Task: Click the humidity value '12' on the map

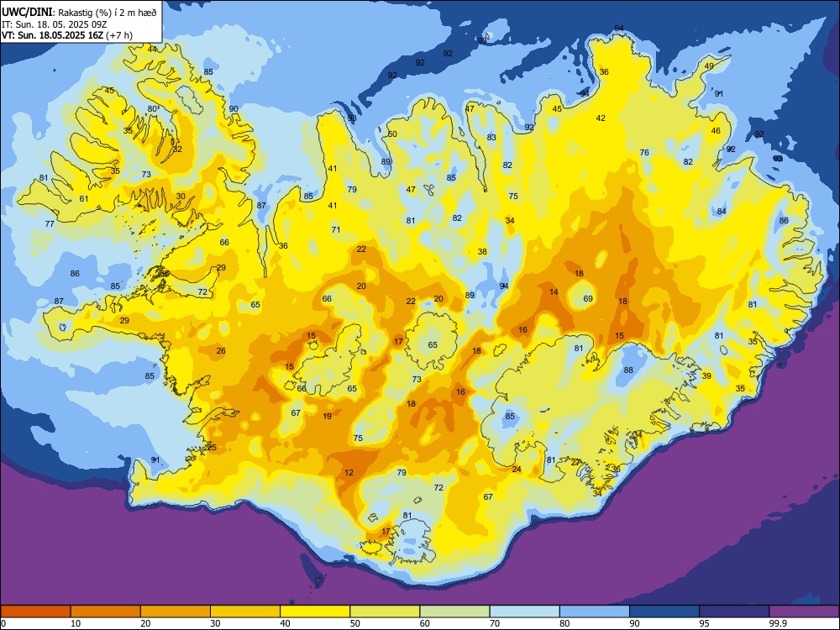Action: [x=349, y=472]
